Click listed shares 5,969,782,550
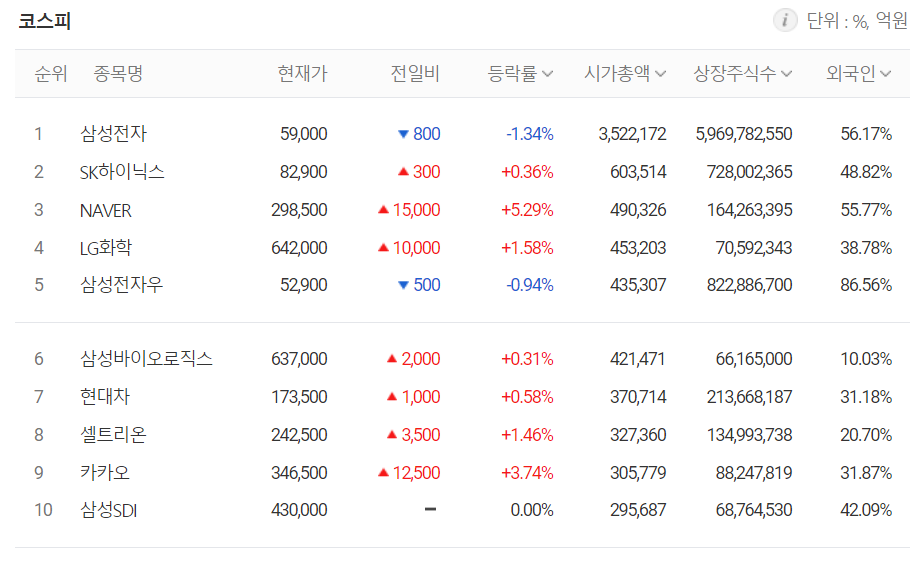The height and width of the screenshot is (565, 913). pos(744,134)
